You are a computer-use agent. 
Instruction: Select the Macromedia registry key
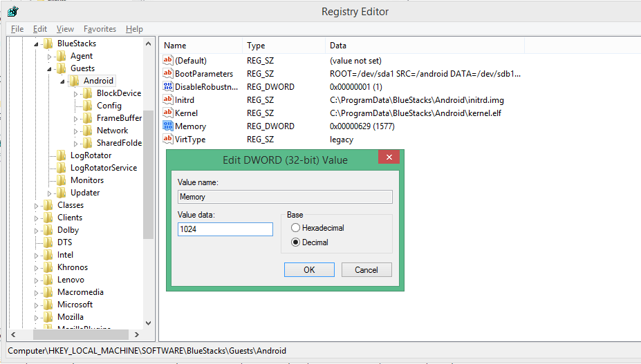tap(80, 292)
